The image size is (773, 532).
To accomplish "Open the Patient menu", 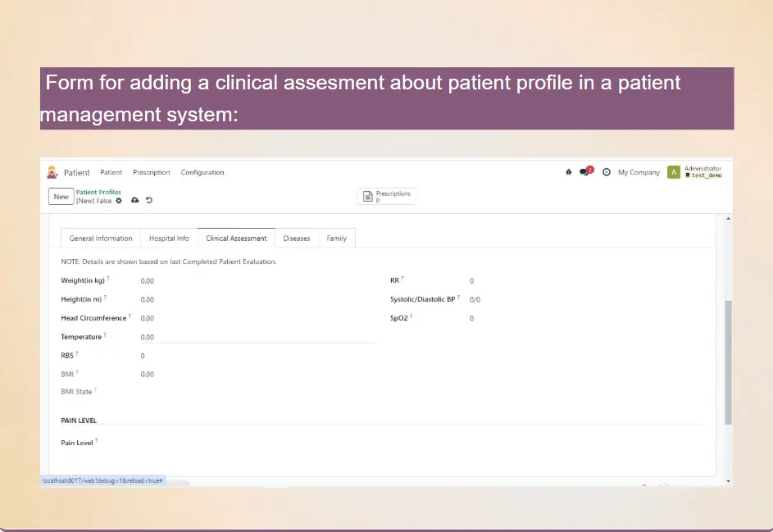I will [111, 172].
